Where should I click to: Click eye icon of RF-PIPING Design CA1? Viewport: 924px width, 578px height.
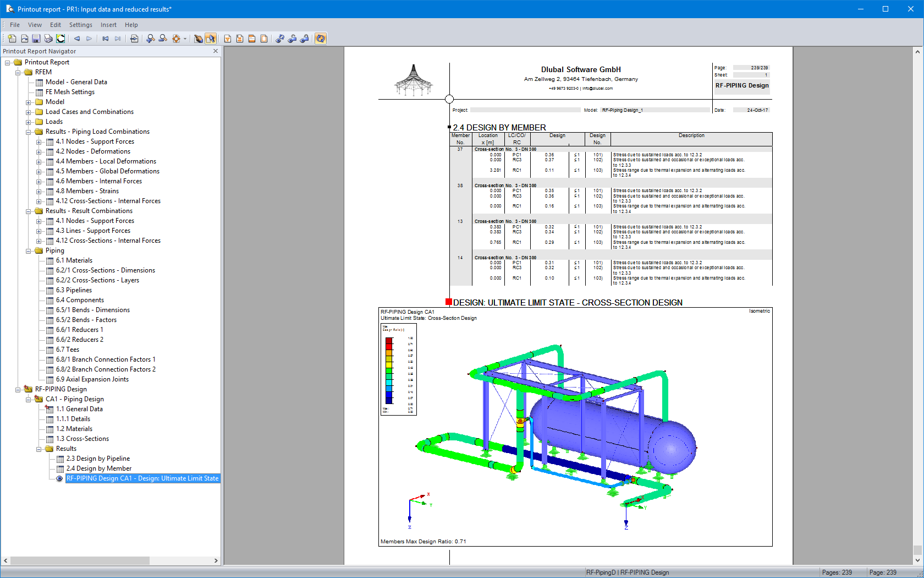coord(59,478)
